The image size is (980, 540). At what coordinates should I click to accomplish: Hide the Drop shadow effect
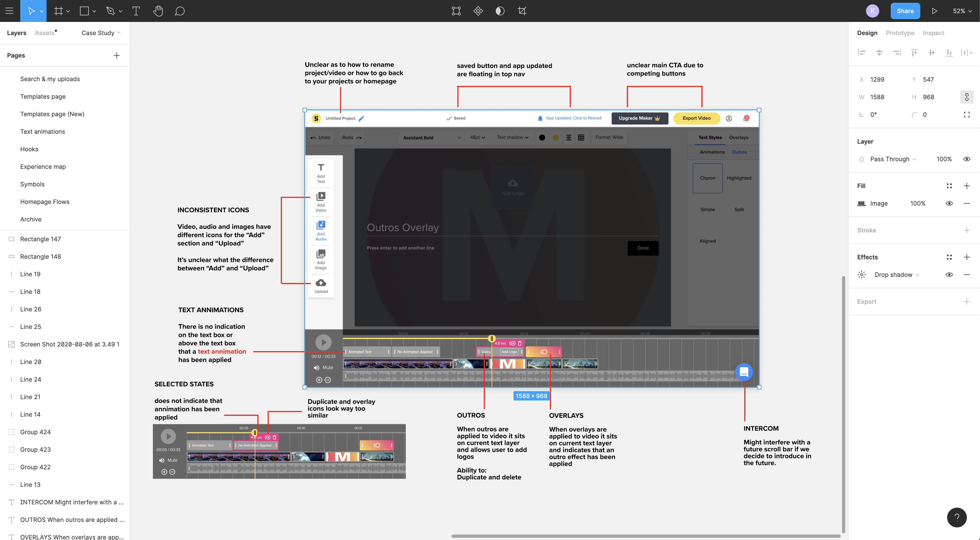coord(949,275)
